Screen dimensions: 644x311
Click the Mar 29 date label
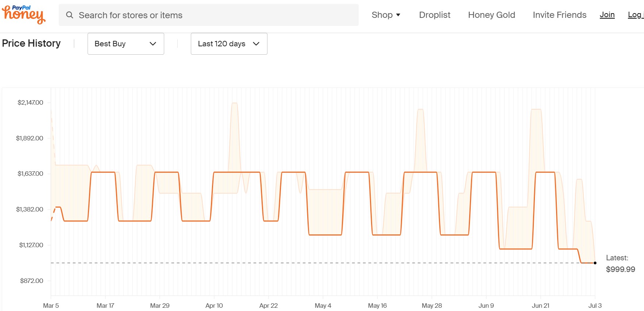click(x=160, y=306)
